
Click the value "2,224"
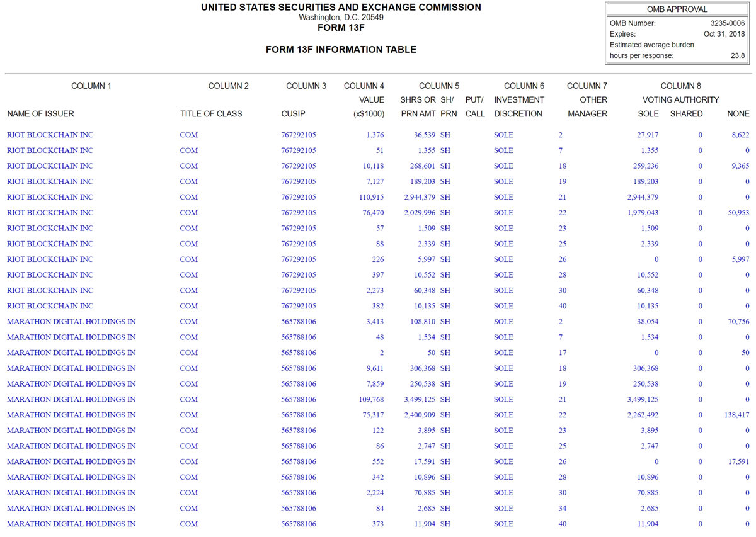coord(375,493)
